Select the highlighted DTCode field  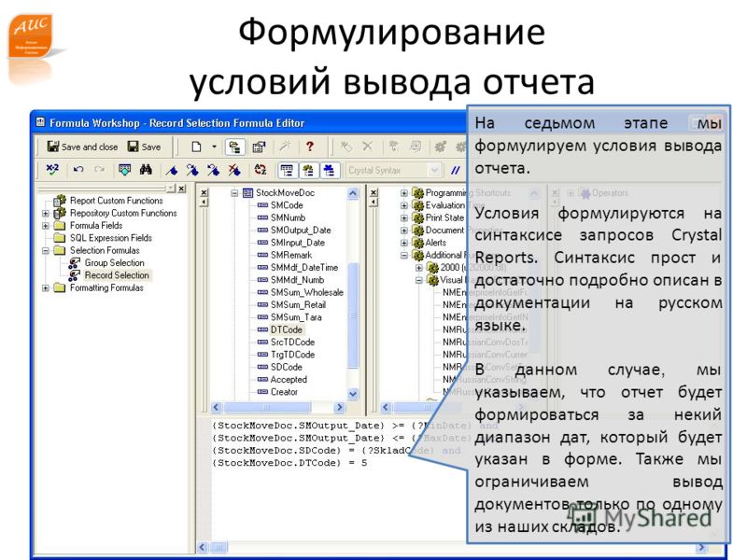tap(287, 329)
